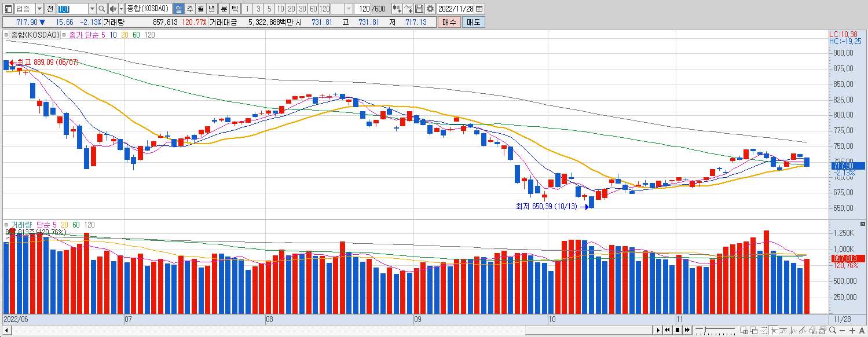Click the replay speed slider handle
868x337 pixels.
click(x=705, y=330)
